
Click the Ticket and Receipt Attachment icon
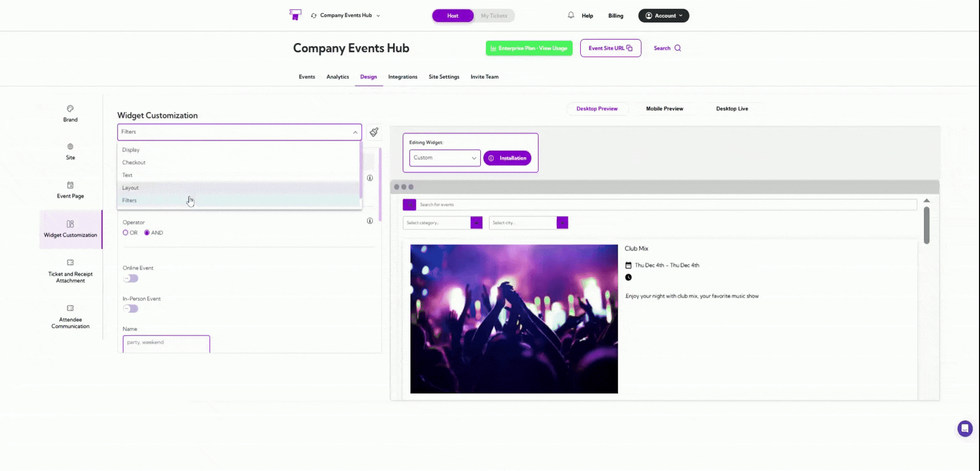(70, 263)
